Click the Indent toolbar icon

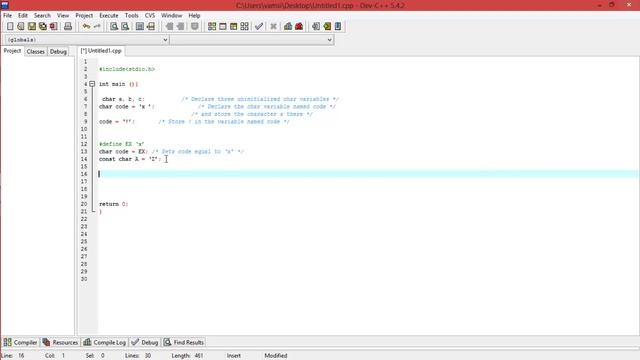pos(169,27)
